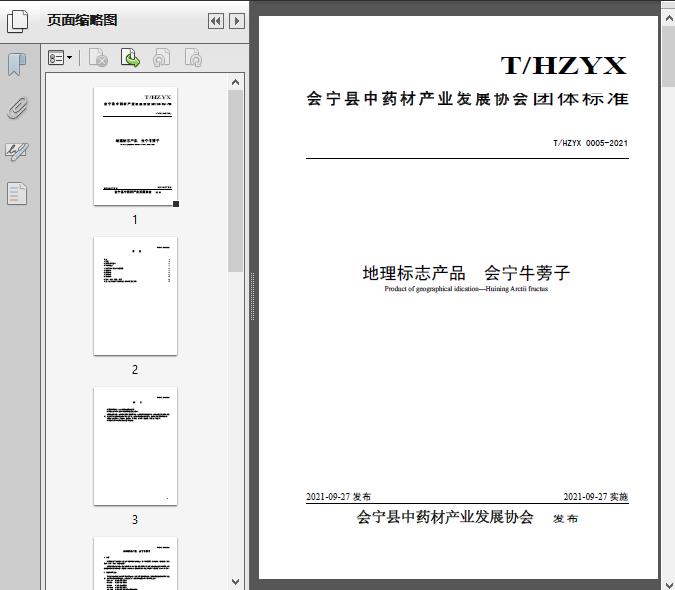The height and width of the screenshot is (590, 675).
Task: Click thumbnail panel scroll up arrow
Action: click(235, 82)
